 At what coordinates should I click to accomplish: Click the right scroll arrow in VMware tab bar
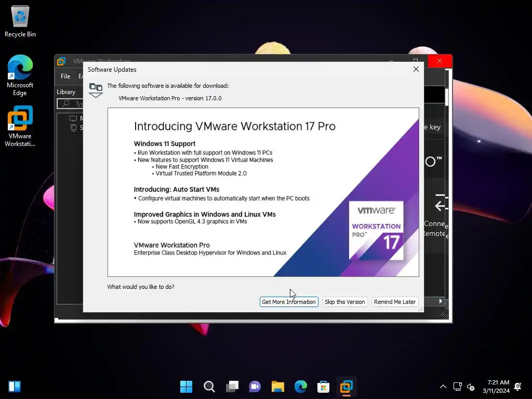point(441,301)
